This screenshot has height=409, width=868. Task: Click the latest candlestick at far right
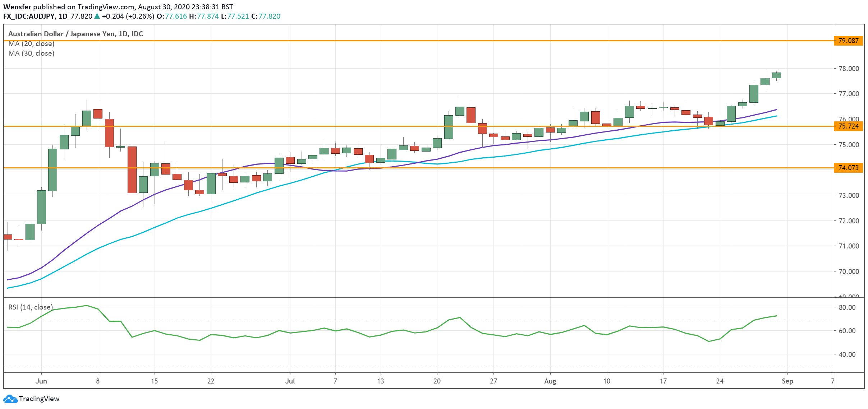(x=776, y=75)
